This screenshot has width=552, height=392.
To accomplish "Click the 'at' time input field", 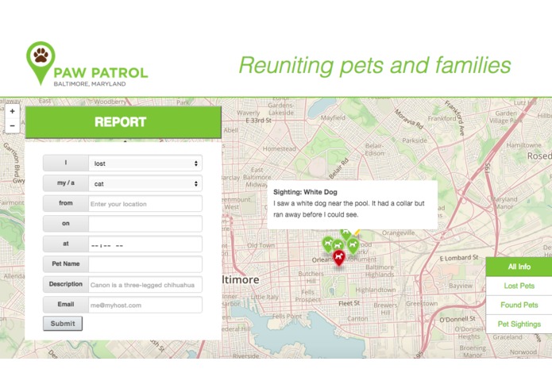I will tap(145, 244).
